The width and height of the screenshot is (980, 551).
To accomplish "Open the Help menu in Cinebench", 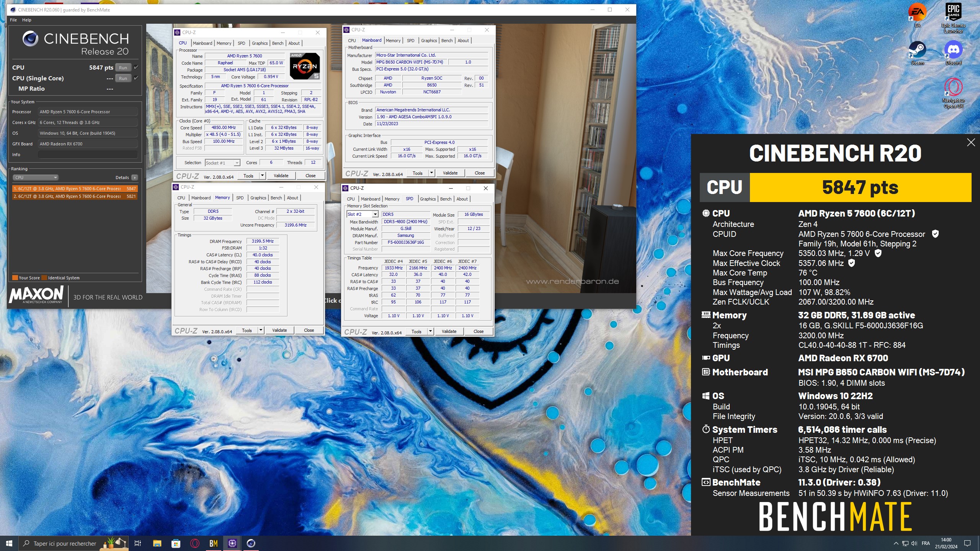I will (x=27, y=20).
